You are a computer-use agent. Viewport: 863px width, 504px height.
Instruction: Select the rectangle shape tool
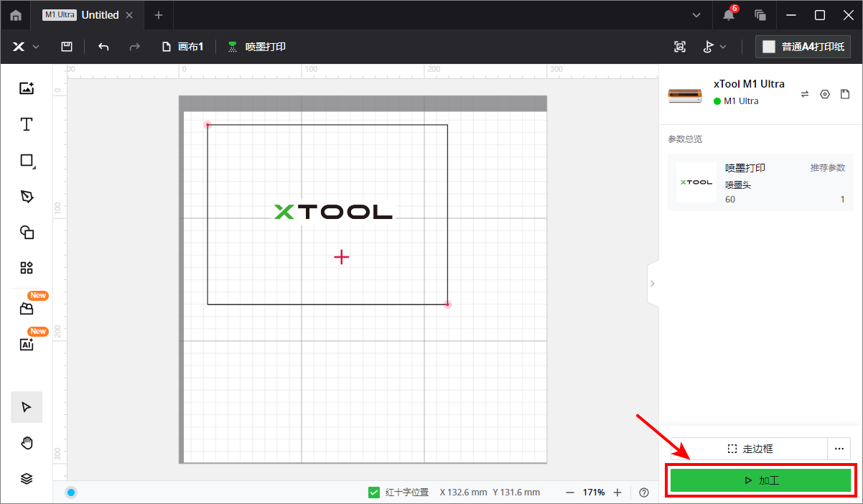[x=27, y=161]
